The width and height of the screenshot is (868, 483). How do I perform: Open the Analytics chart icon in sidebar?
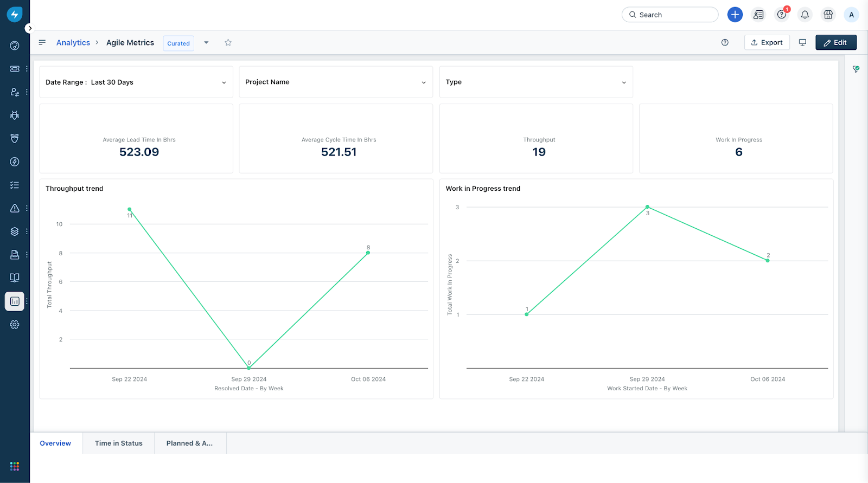click(15, 301)
